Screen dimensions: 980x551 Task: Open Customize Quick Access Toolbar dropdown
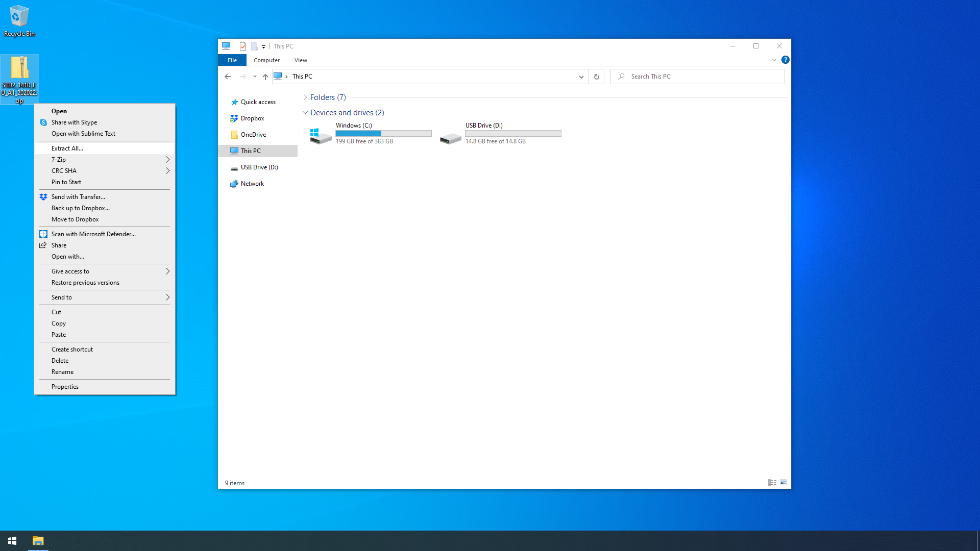coord(263,46)
